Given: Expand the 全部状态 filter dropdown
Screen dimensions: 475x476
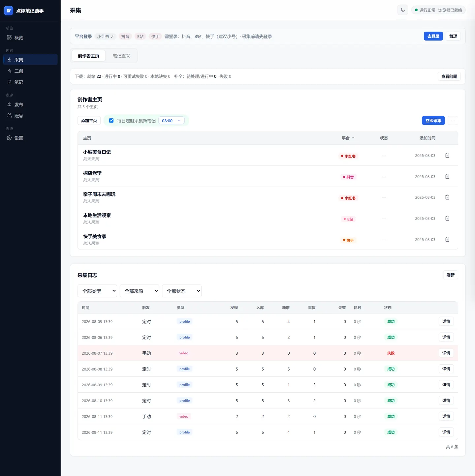Looking at the screenshot, I should (x=182, y=291).
